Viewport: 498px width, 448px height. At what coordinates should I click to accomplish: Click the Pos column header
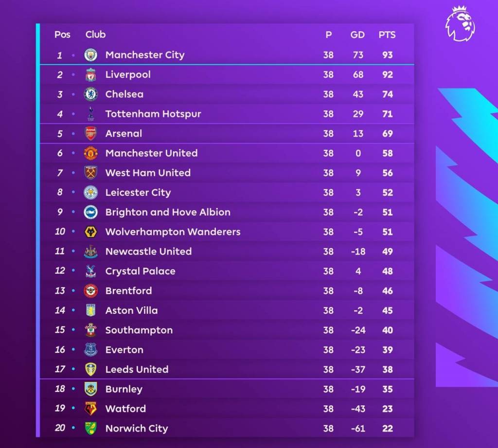pyautogui.click(x=62, y=35)
